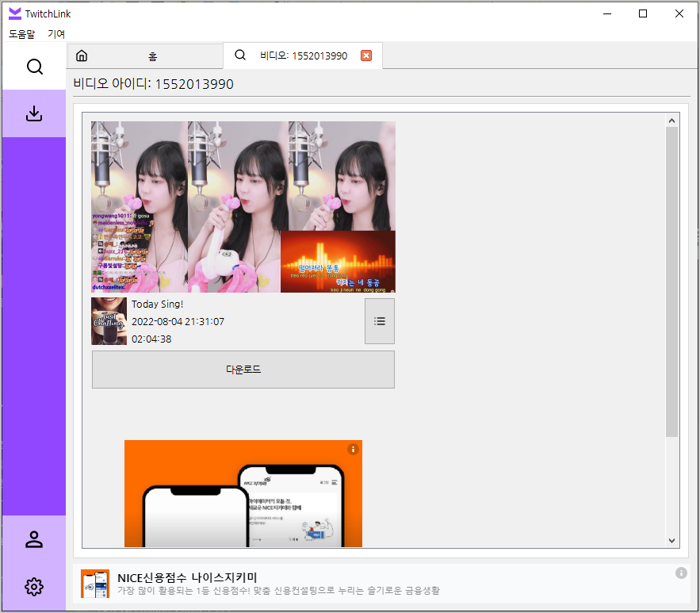Open the account profile icon
The height and width of the screenshot is (613, 700).
click(x=34, y=539)
